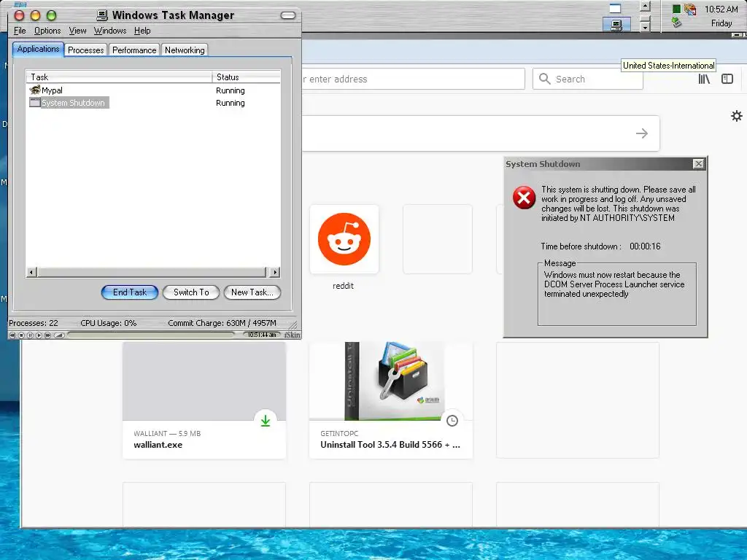Click the Task Manager resize grip icon
Screen dimensions: 747x560
click(x=293, y=324)
